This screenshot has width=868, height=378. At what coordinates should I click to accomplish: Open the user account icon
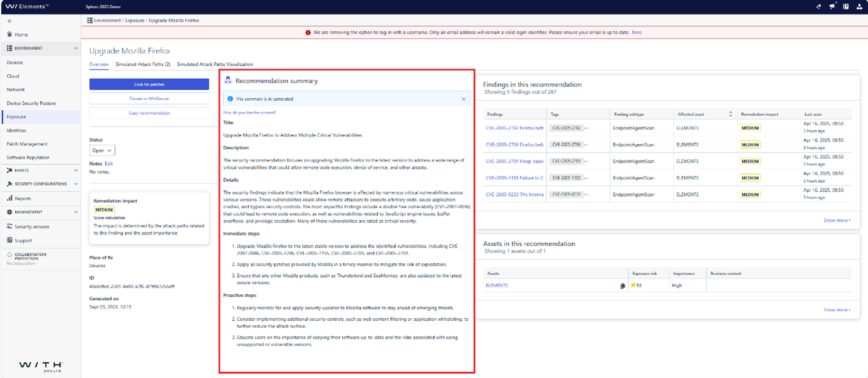coord(860,6)
